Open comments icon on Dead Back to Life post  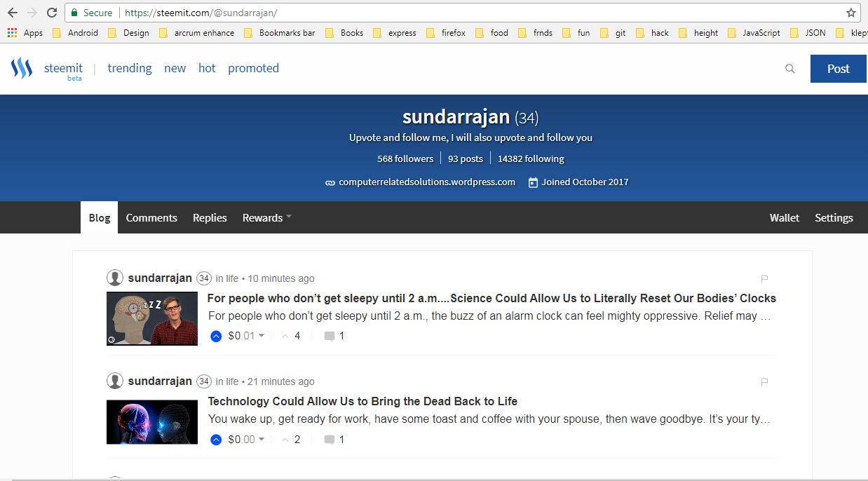[x=329, y=440]
